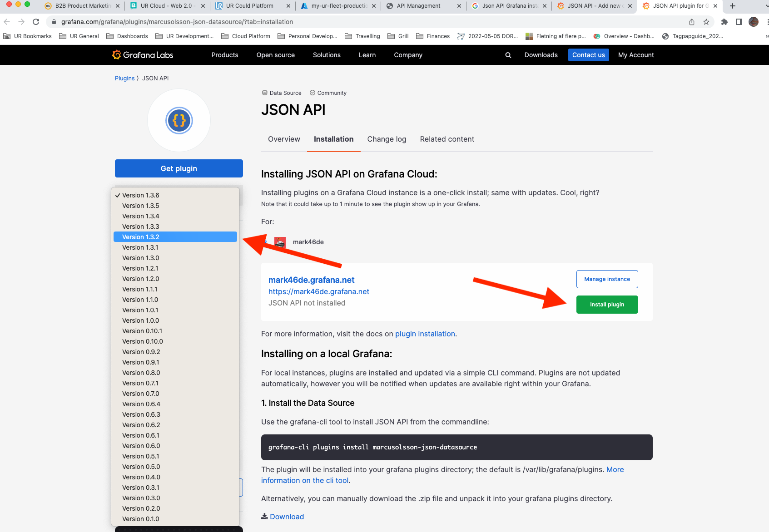Open the plugin installation docs link

pyautogui.click(x=425, y=334)
